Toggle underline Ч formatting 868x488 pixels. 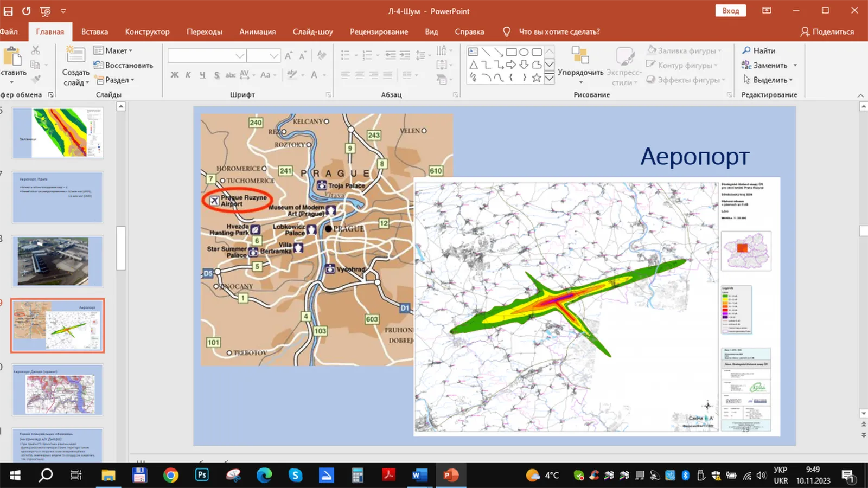202,75
